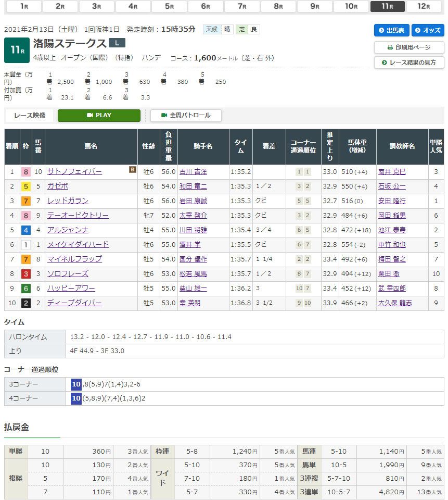448x500 pixels.
Task: Click the blinker B icon beside サトノフェイバー
Action: coord(133,169)
